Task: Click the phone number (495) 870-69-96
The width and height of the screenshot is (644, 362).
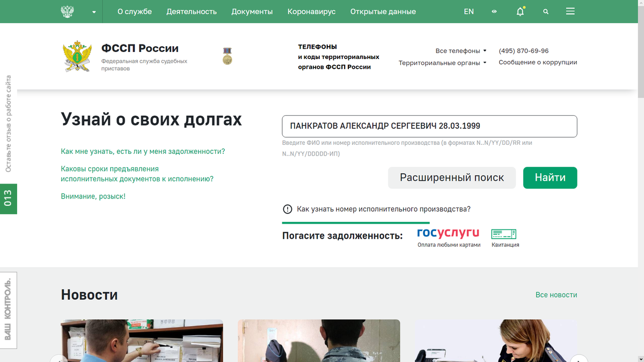Action: 524,51
